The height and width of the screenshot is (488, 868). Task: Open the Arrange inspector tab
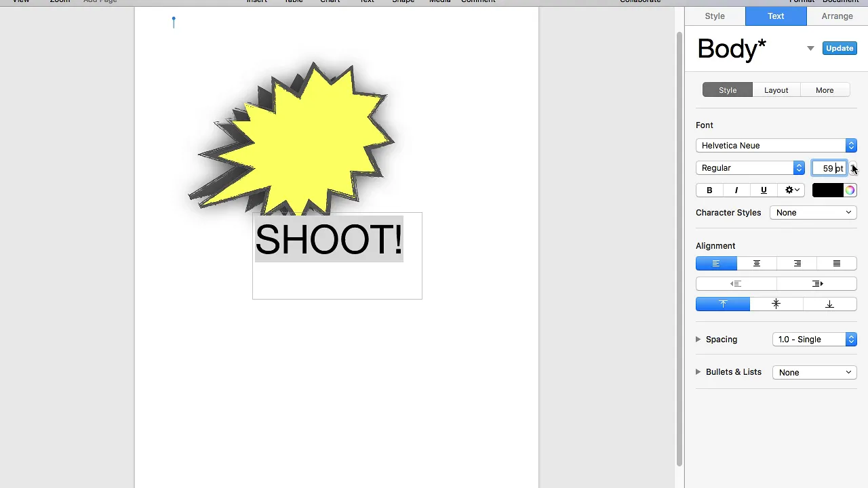coord(837,16)
